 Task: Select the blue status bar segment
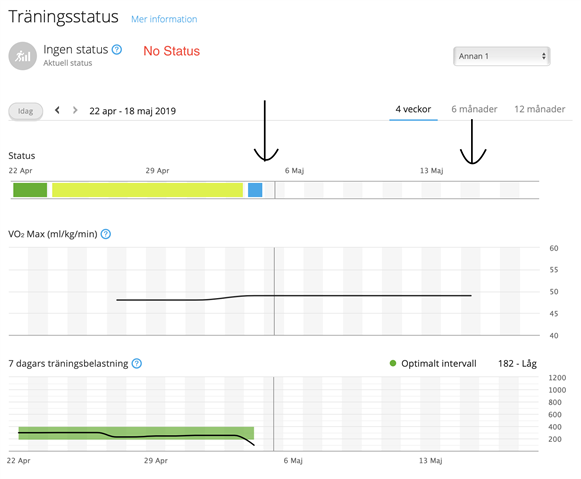(255, 190)
